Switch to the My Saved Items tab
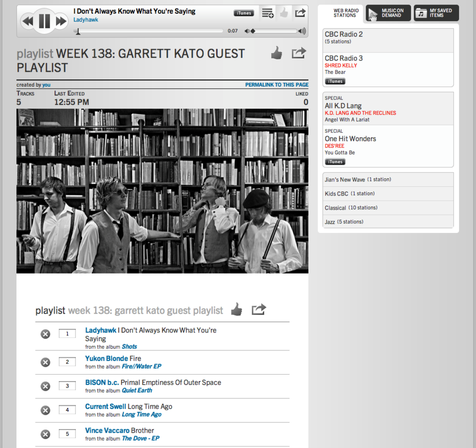 click(x=436, y=13)
